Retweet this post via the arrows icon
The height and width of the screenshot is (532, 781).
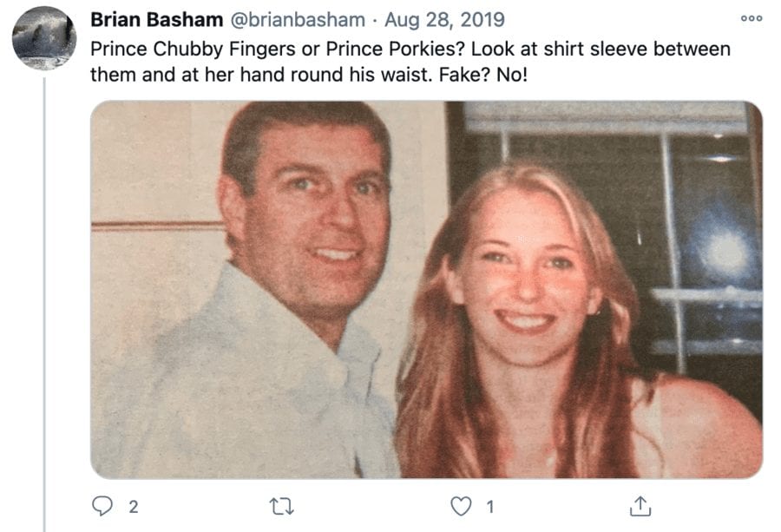pos(281,507)
